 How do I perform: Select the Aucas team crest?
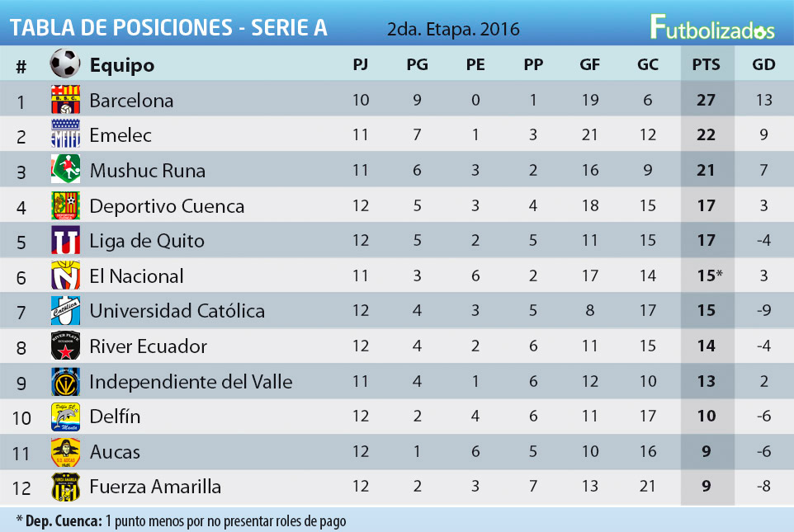click(65, 452)
